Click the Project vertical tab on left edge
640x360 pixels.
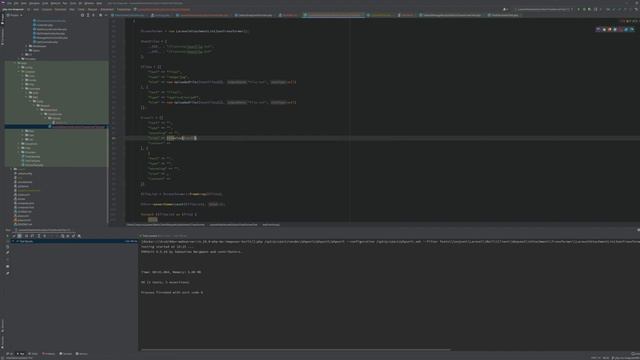pyautogui.click(x=2, y=20)
